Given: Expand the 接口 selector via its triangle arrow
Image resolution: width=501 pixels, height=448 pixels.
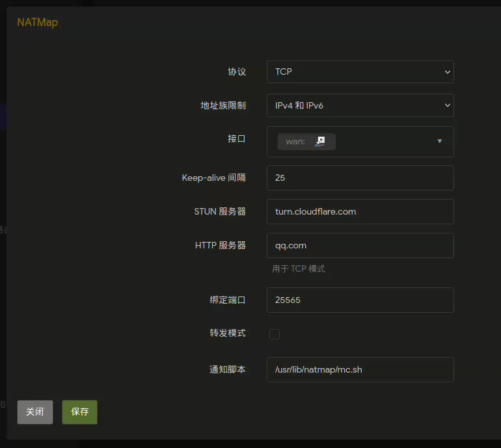Looking at the screenshot, I should [x=439, y=141].
